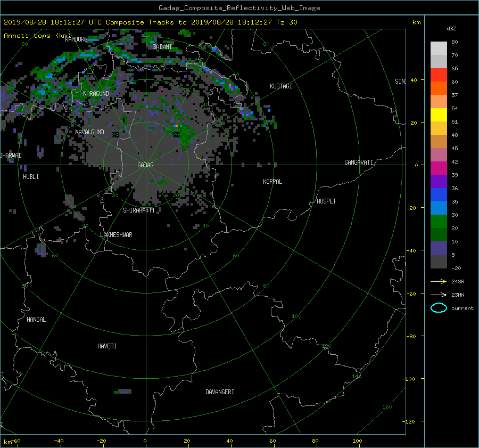This screenshot has width=479, height=448.
Task: Pick the purple 39–36 dBZ legend swatch
Action: point(439,181)
